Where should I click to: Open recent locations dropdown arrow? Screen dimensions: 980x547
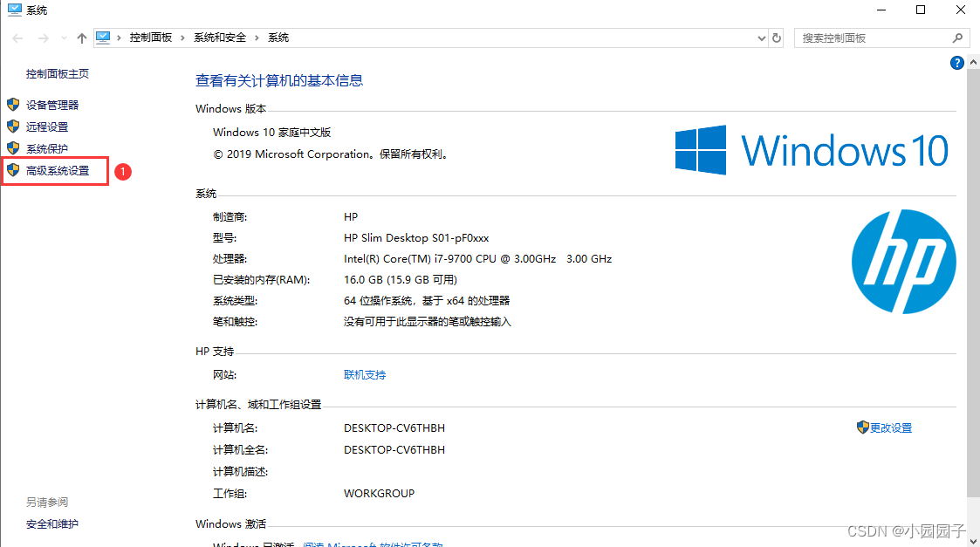tap(64, 38)
